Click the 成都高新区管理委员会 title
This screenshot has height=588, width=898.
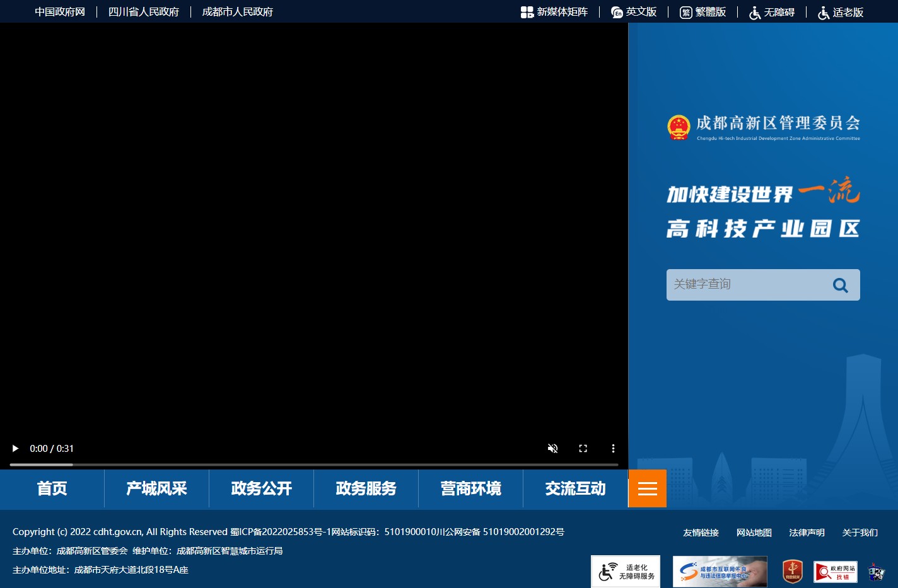click(778, 123)
